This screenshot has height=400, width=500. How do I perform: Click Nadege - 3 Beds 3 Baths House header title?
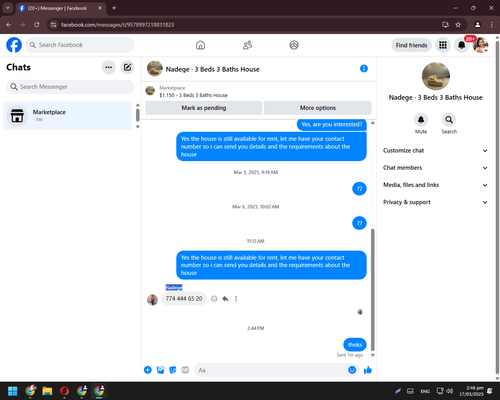pyautogui.click(x=213, y=69)
